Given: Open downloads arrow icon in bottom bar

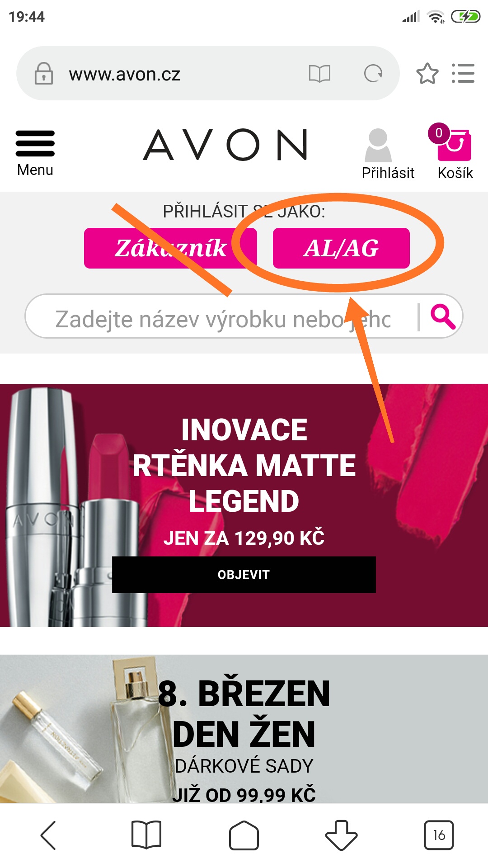Looking at the screenshot, I should 341,835.
